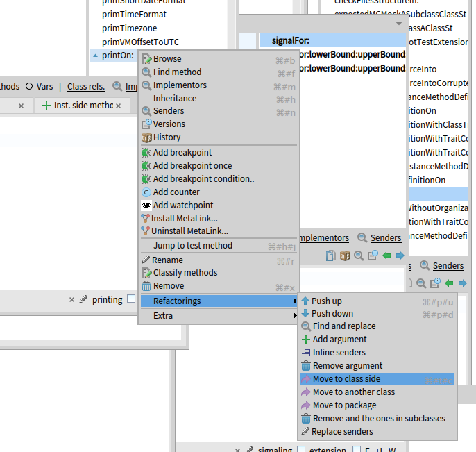Screen dimensions: 476x452
Task: Close the Inst. side method tab
Action: (118, 106)
